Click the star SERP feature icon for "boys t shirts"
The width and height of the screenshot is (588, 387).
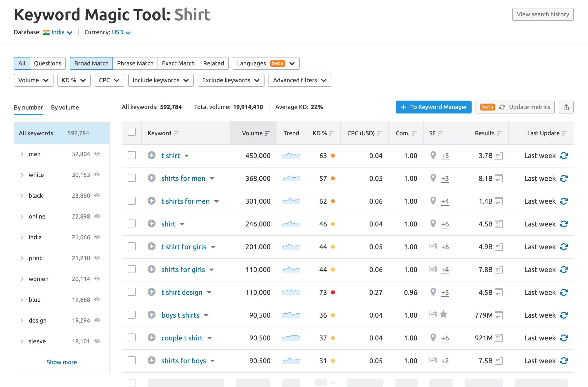point(443,314)
